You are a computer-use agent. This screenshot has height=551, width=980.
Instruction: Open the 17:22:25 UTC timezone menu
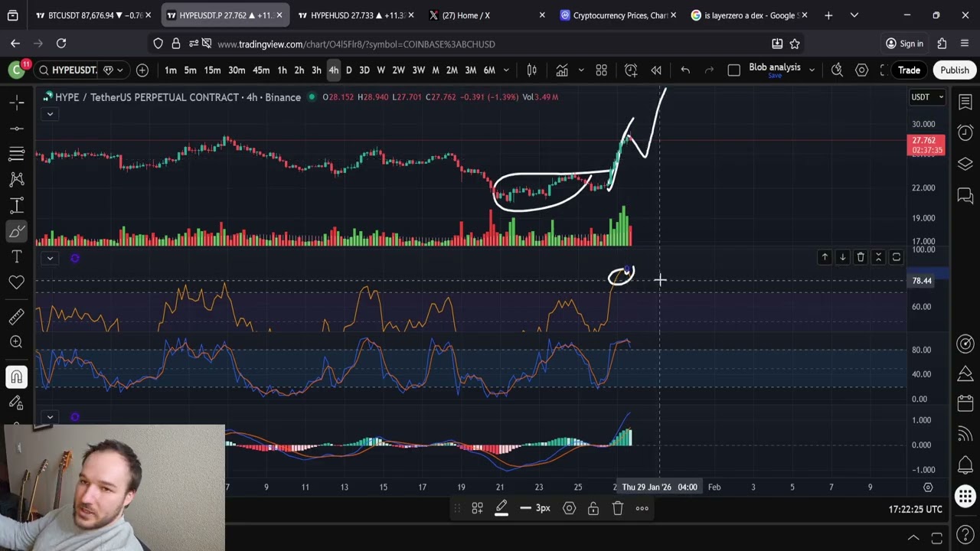[915, 509]
